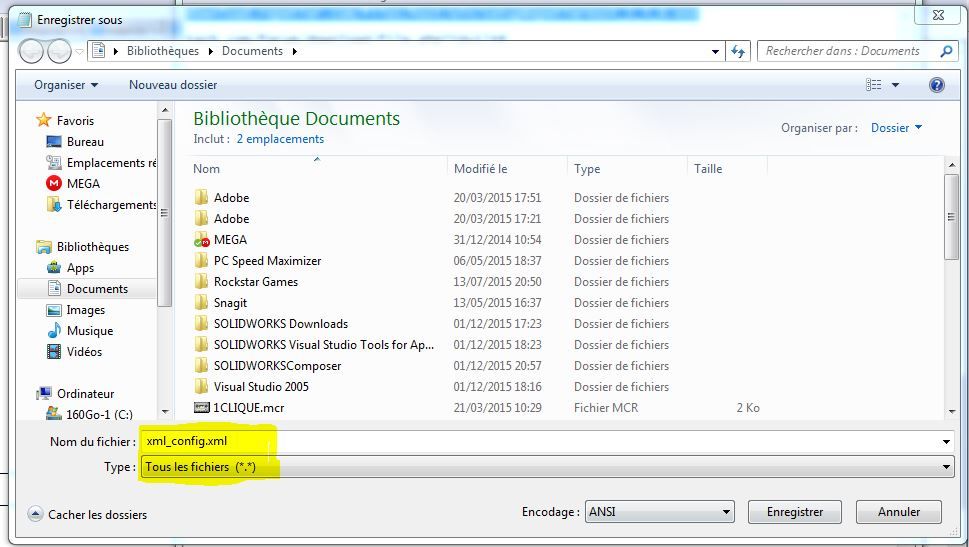Select the Vidéos film icon
Image resolution: width=969 pixels, height=547 pixels.
(54, 352)
